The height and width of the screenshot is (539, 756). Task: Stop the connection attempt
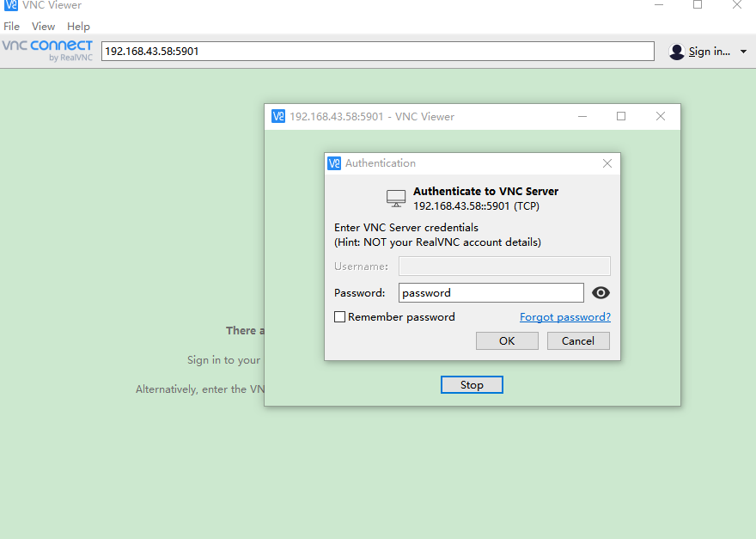(472, 385)
